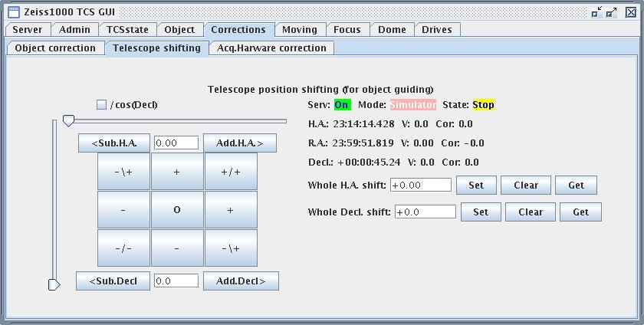
Task: Click Set for Whole H.A. shift
Action: click(x=476, y=185)
